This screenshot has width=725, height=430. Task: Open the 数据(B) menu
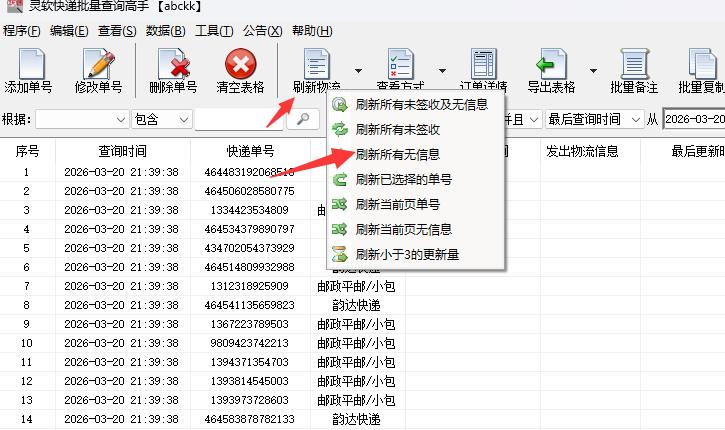click(165, 31)
